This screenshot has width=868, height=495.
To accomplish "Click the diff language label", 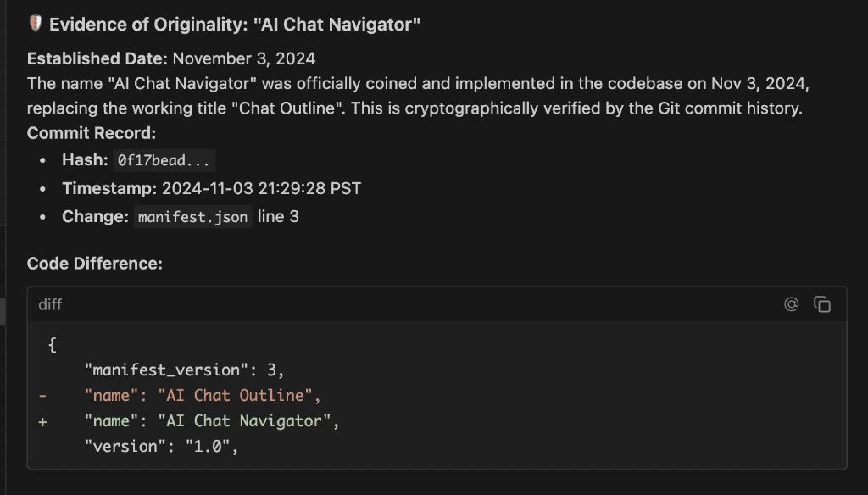I will pos(50,304).
